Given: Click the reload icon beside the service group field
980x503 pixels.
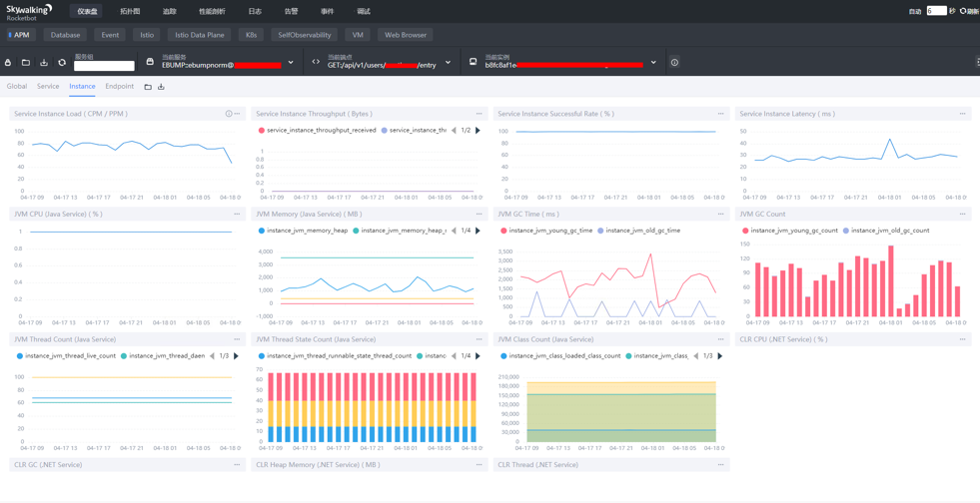Looking at the screenshot, I should pos(62,63).
